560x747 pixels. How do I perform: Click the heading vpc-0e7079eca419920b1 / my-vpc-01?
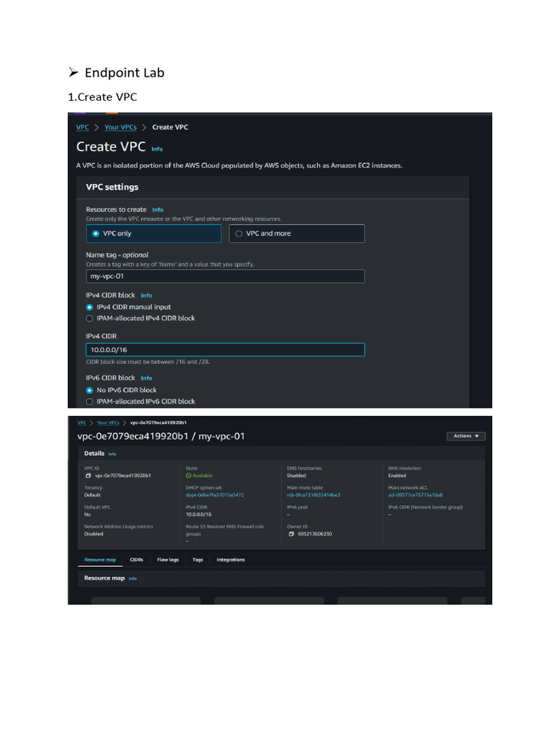pyautogui.click(x=160, y=436)
